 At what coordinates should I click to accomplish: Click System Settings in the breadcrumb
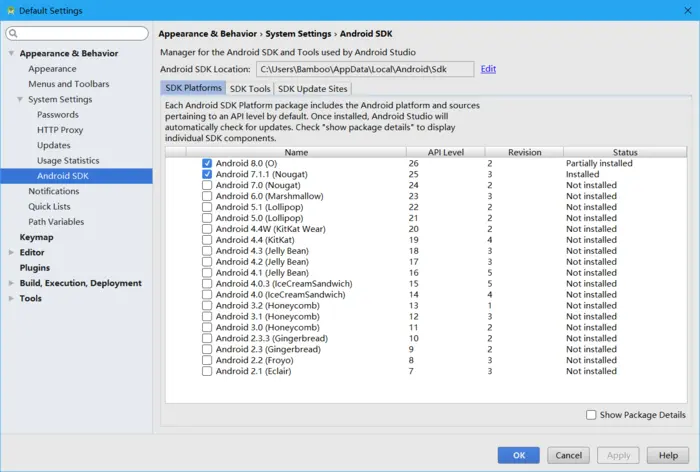(298, 34)
